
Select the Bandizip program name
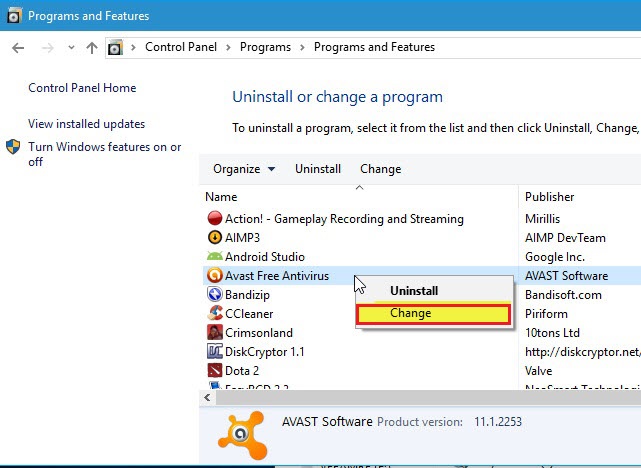[247, 295]
